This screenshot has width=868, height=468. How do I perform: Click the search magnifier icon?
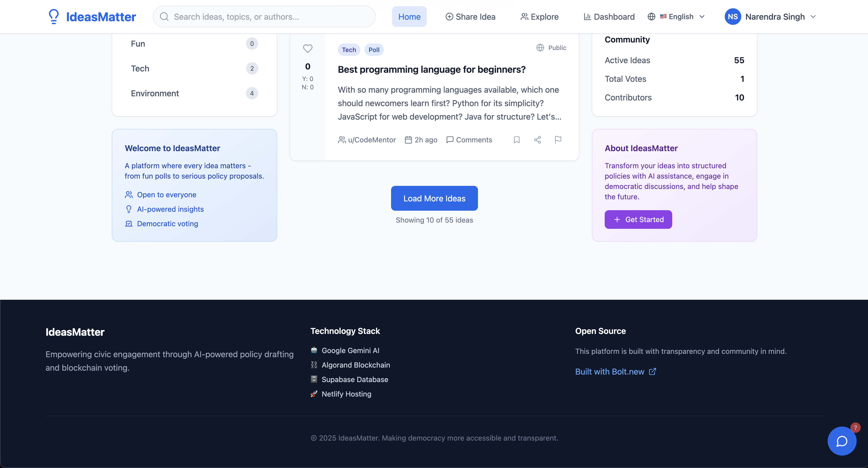click(x=164, y=17)
